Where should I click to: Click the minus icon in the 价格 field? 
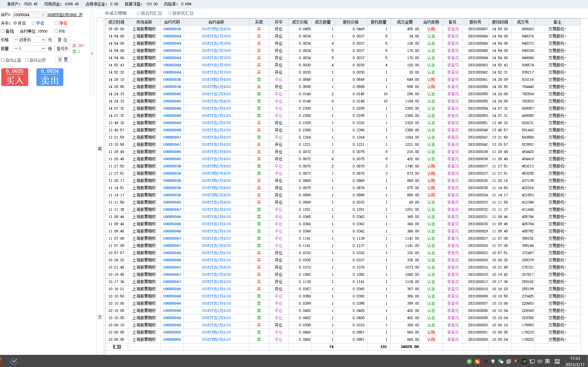[x=16, y=40]
